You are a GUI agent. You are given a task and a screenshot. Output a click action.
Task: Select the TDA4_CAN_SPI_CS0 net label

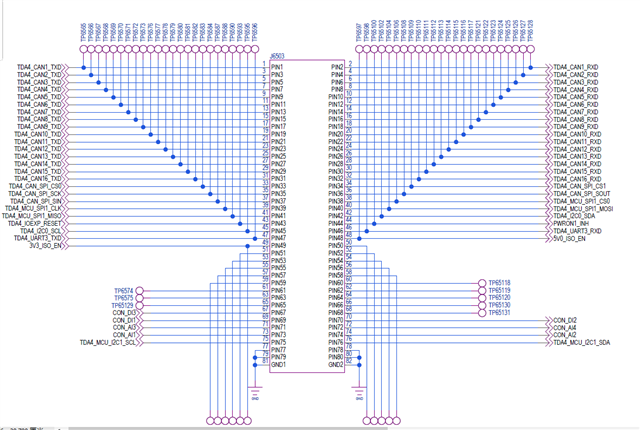(35, 186)
